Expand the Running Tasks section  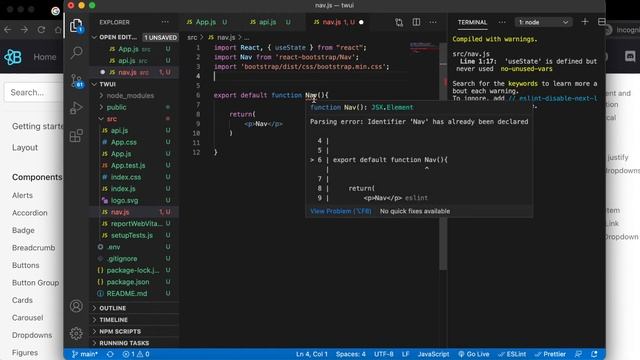point(134,343)
